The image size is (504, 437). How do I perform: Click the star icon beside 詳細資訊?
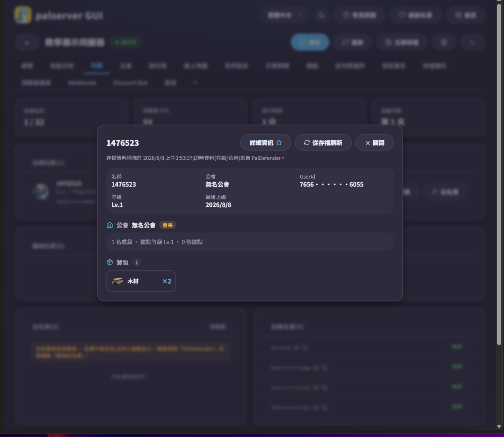pyautogui.click(x=279, y=142)
